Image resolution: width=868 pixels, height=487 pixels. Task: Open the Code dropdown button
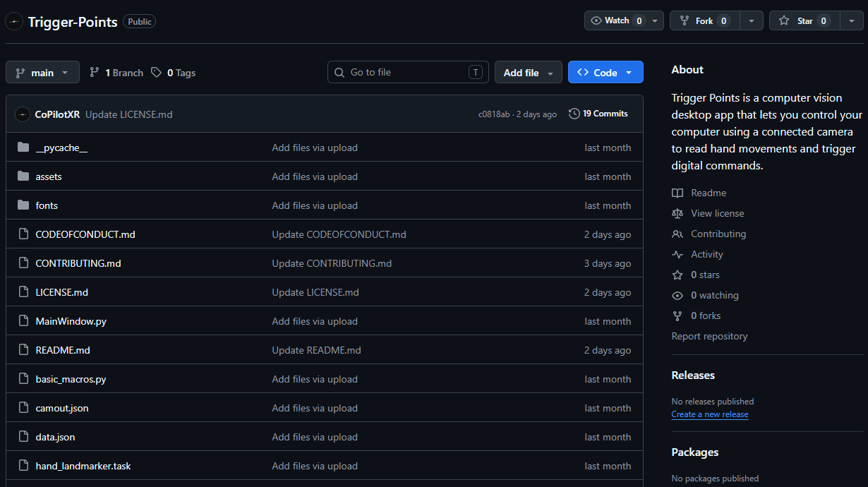click(605, 72)
